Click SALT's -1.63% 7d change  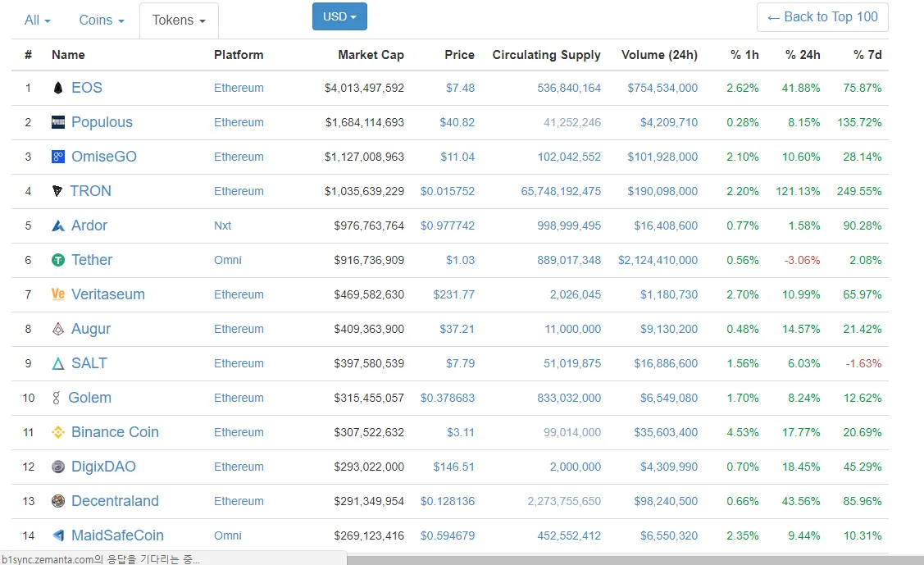[x=864, y=363]
